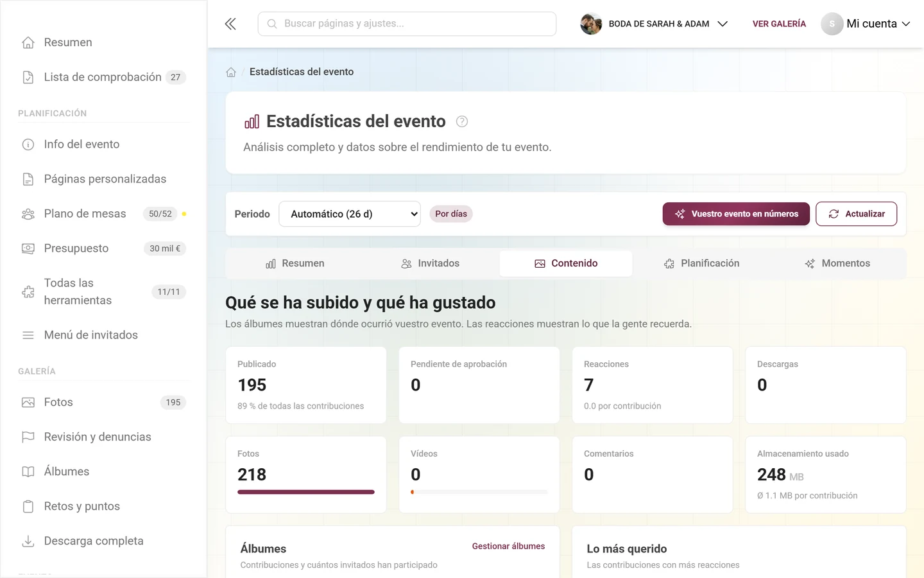Click the 195 badge next to Fotos
Screen dimensions: 924x578
coord(173,403)
